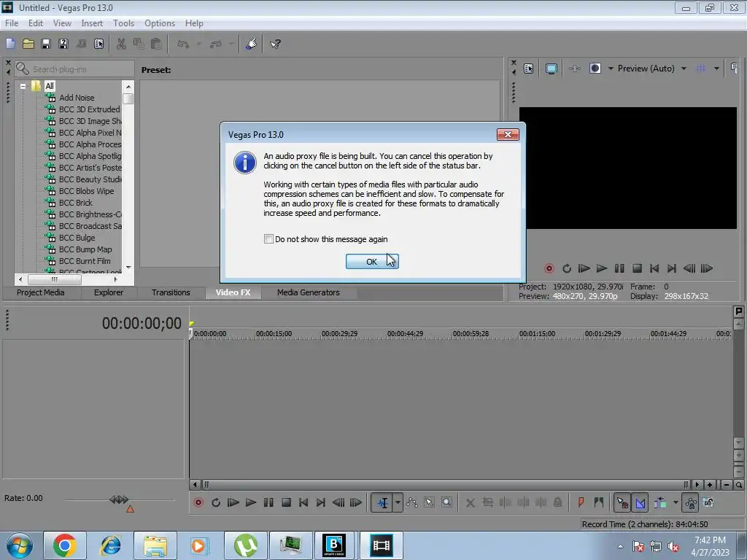Switch to the Project Media tab
The image size is (747, 560).
pos(41,292)
